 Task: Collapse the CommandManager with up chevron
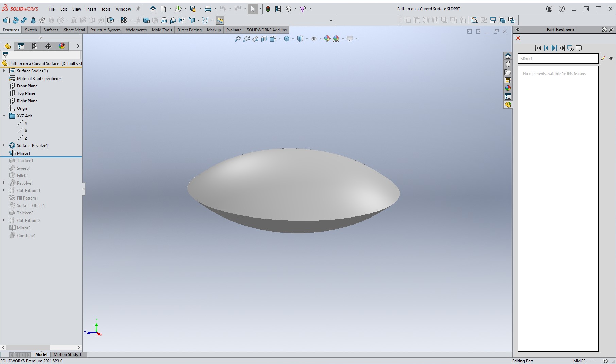(331, 21)
